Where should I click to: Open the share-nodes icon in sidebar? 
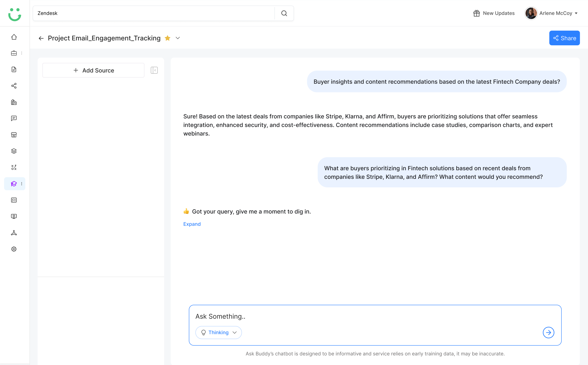point(14,86)
